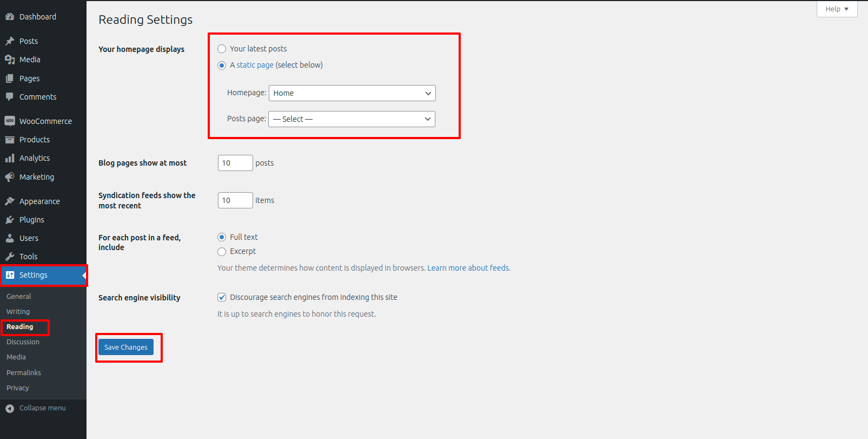Uncheck Discourage search engines checkbox
Viewport: 868px width, 439px height.
point(222,297)
